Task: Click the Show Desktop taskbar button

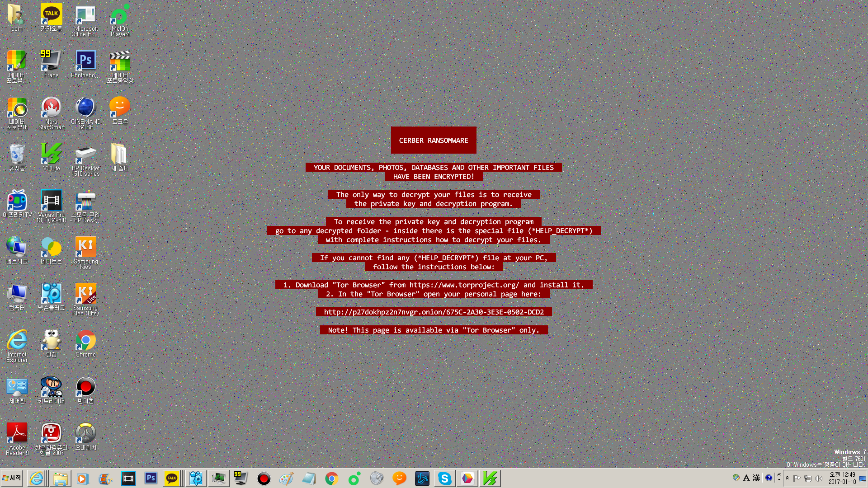Action: click(863, 478)
